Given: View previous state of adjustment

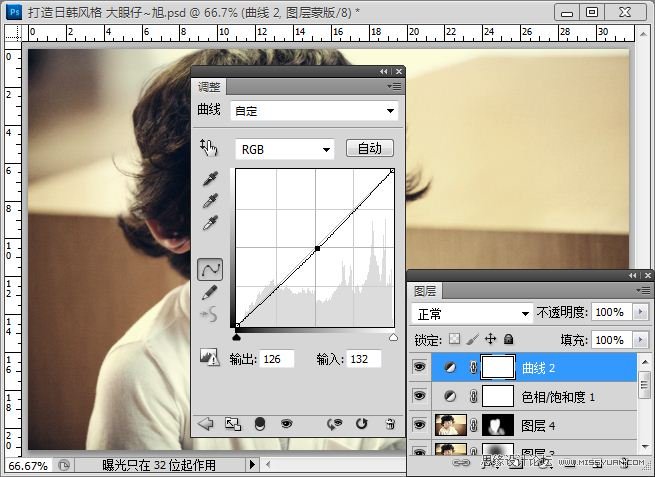Looking at the screenshot, I should pyautogui.click(x=334, y=424).
